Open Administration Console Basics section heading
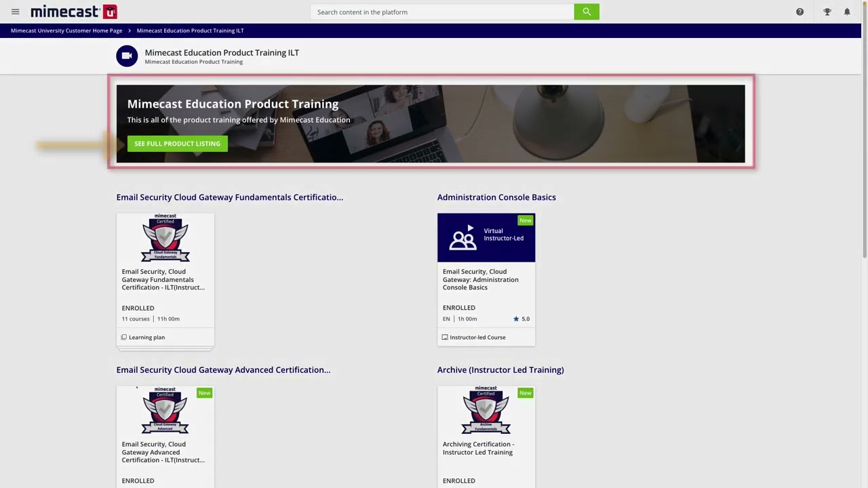Viewport: 868px width, 488px height. point(496,197)
